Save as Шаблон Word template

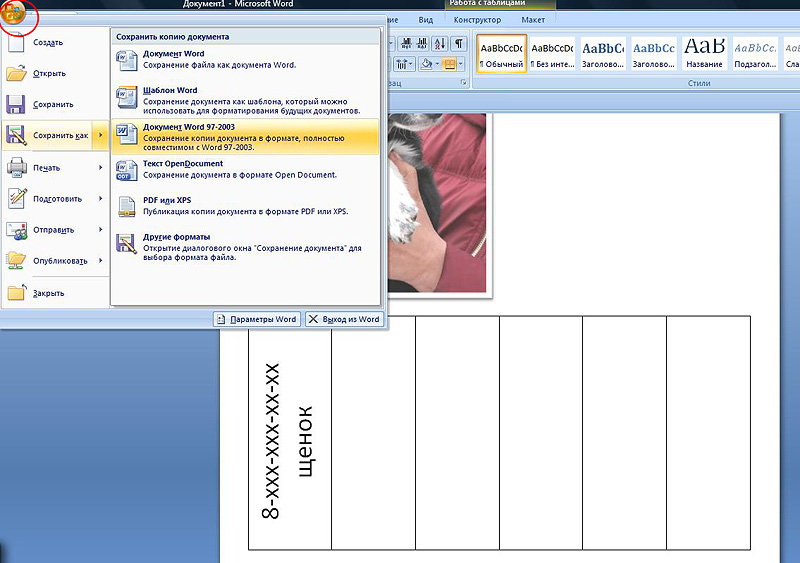click(245, 100)
